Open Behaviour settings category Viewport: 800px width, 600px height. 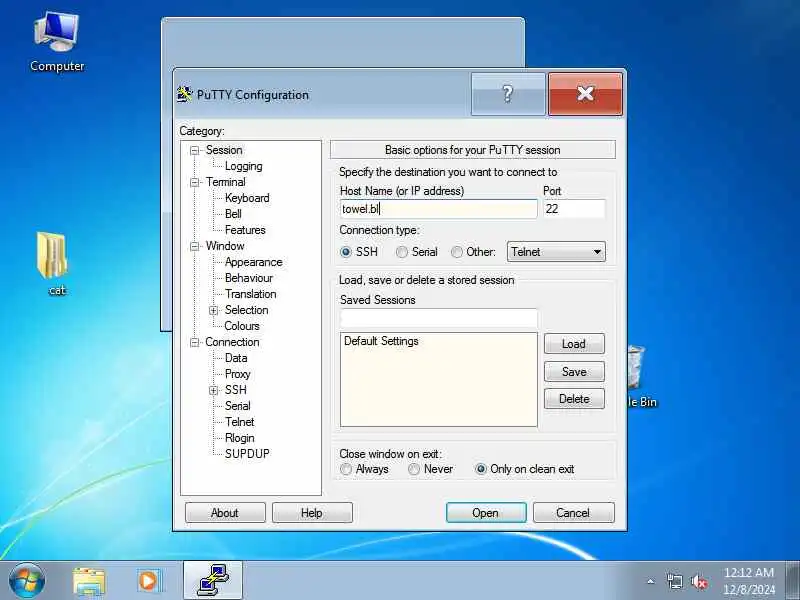[248, 278]
